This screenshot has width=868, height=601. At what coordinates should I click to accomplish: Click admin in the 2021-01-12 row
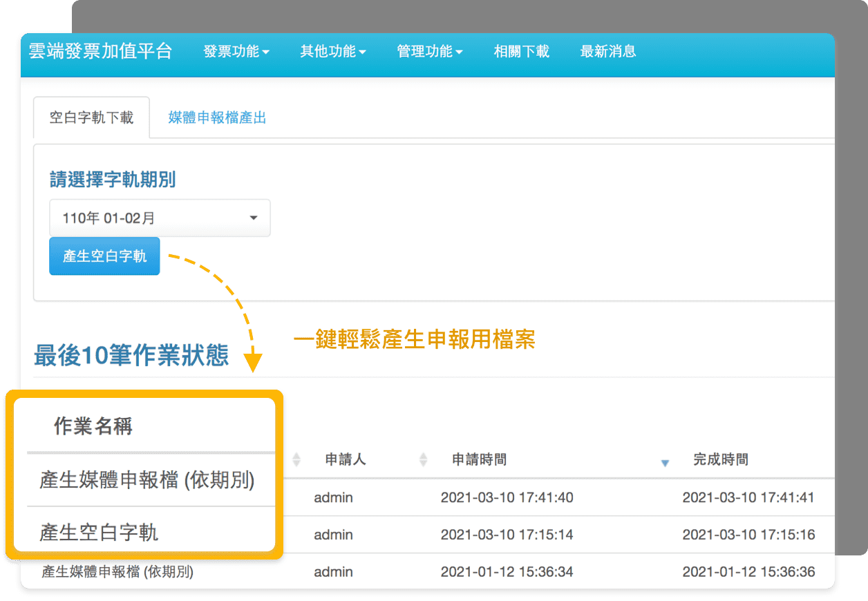tap(333, 572)
